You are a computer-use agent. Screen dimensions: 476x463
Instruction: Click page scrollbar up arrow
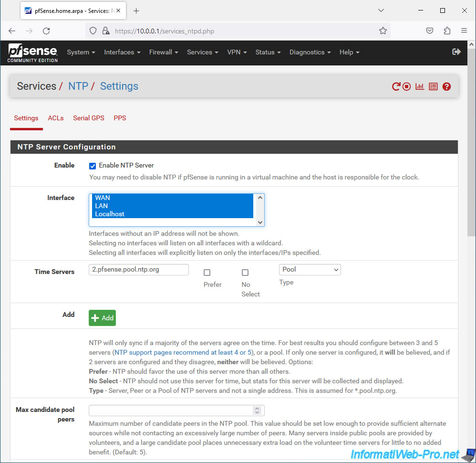pyautogui.click(x=471, y=44)
